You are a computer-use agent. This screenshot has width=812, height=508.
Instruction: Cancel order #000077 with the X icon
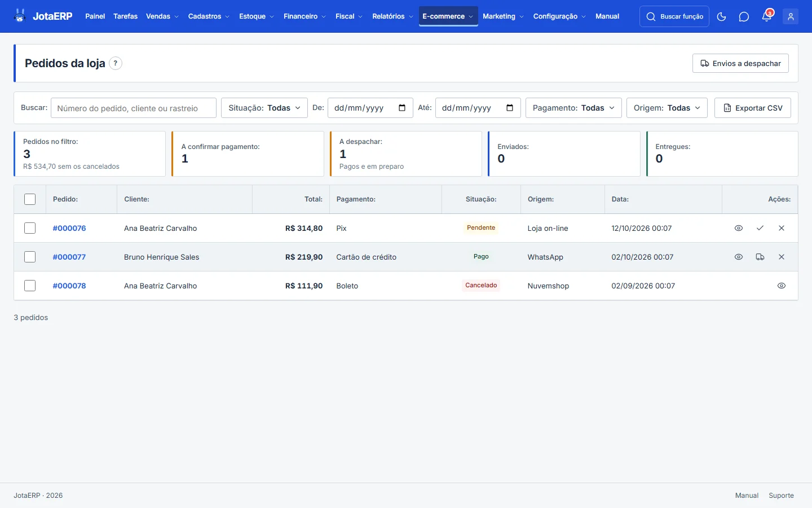pos(782,257)
